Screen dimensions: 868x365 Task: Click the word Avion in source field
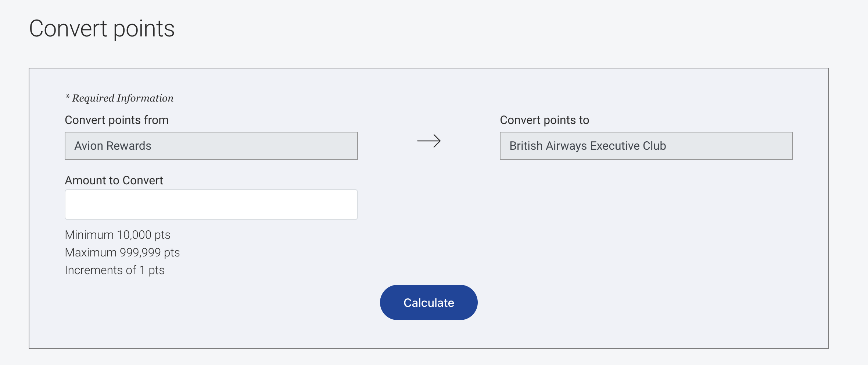tap(89, 146)
